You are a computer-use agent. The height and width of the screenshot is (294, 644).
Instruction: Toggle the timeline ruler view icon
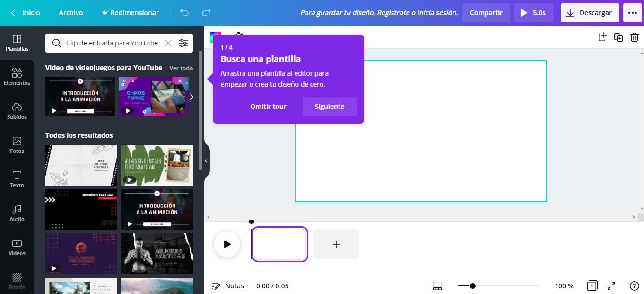point(437,286)
